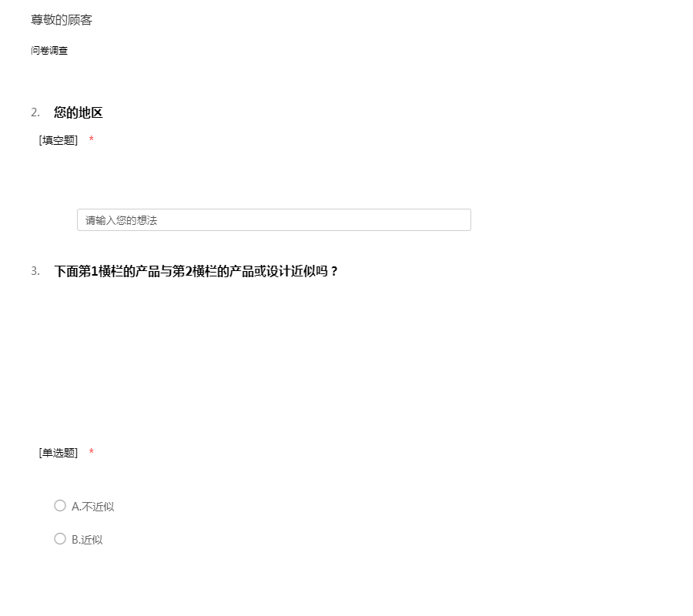The image size is (693, 616).
Task: Choose 'similar' answer for question 3
Action: 60,539
